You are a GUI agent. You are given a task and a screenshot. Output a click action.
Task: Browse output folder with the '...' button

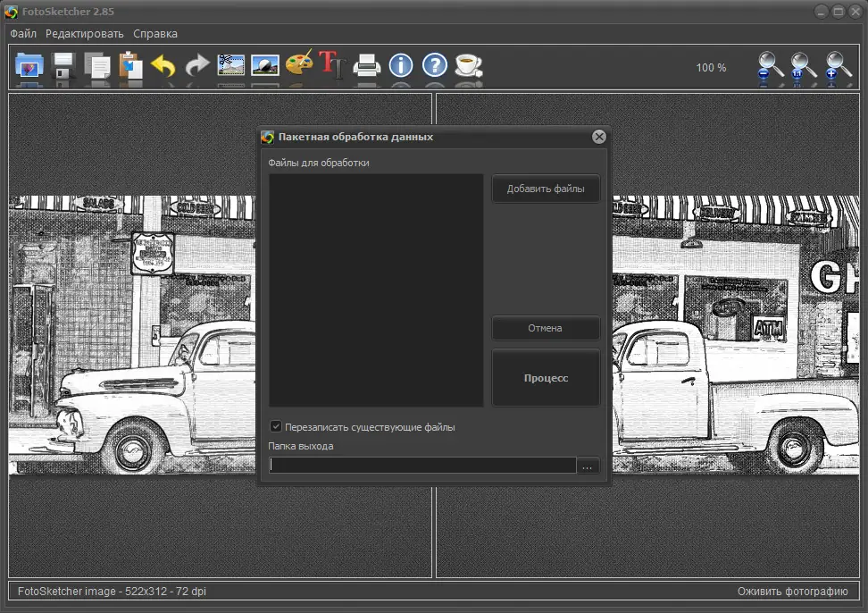[588, 466]
